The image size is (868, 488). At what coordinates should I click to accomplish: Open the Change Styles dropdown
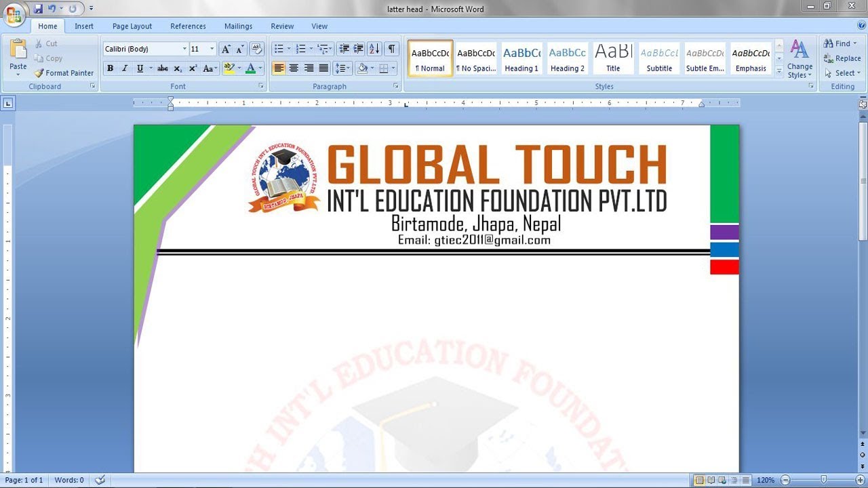click(800, 59)
